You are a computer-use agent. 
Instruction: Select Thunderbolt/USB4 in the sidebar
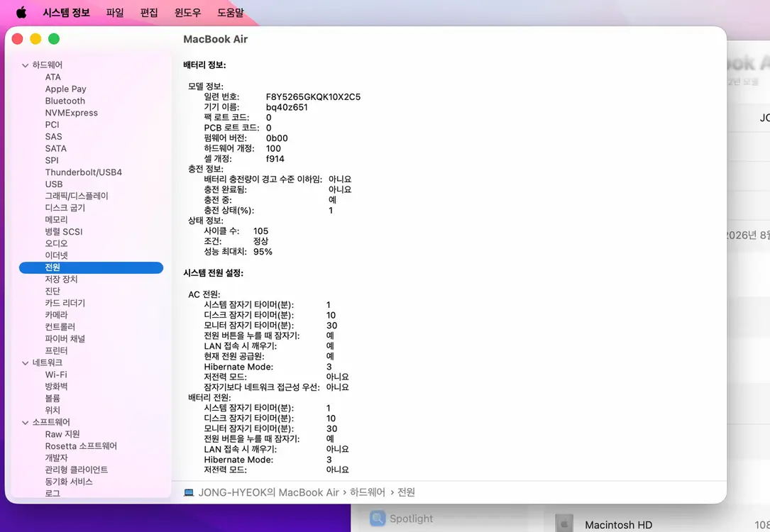[84, 172]
